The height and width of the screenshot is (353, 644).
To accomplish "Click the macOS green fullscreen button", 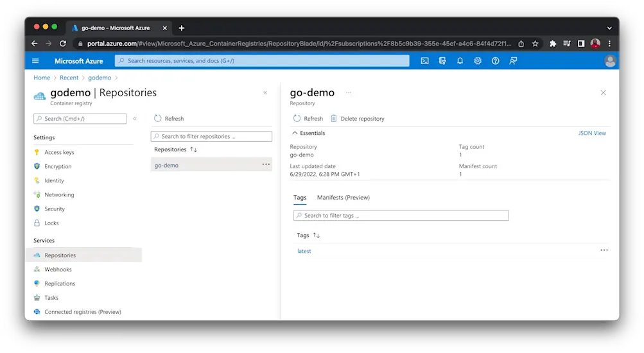I will pos(54,27).
